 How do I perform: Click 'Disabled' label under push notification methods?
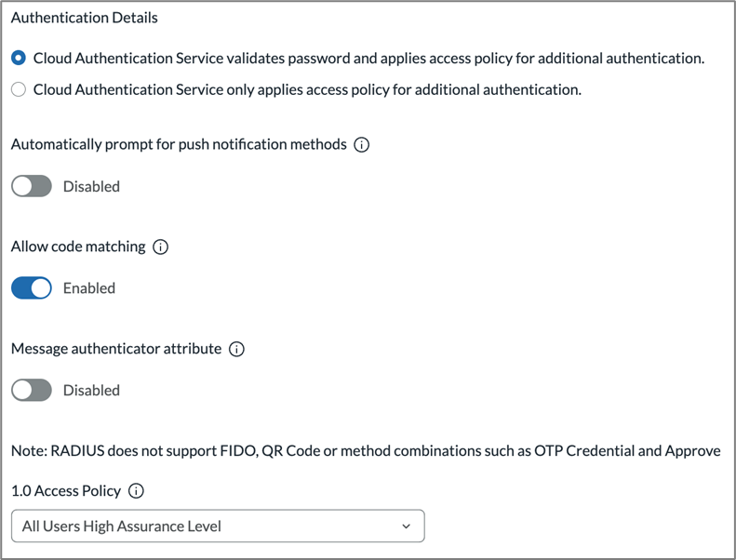click(91, 186)
